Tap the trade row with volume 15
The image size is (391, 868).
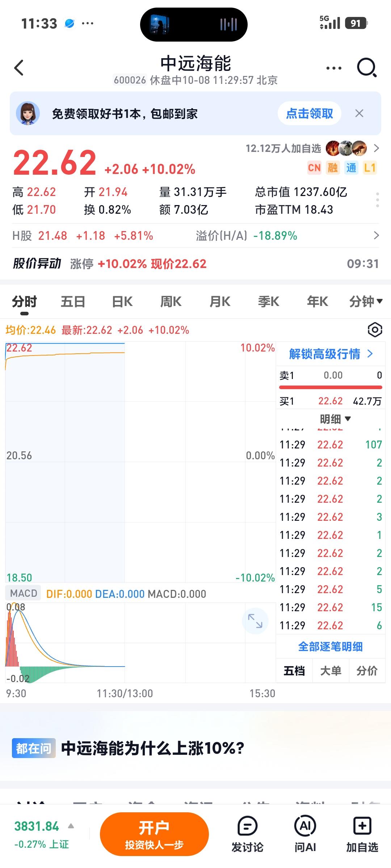[x=331, y=607]
